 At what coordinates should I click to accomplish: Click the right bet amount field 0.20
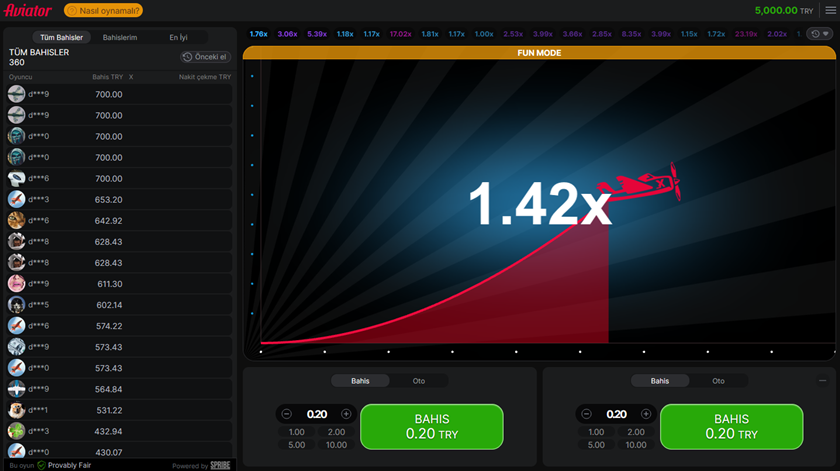point(616,414)
